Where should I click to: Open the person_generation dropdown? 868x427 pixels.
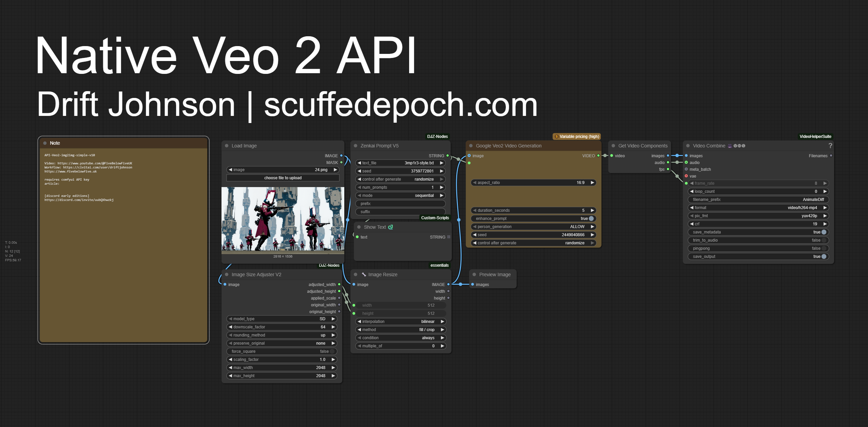pos(533,227)
